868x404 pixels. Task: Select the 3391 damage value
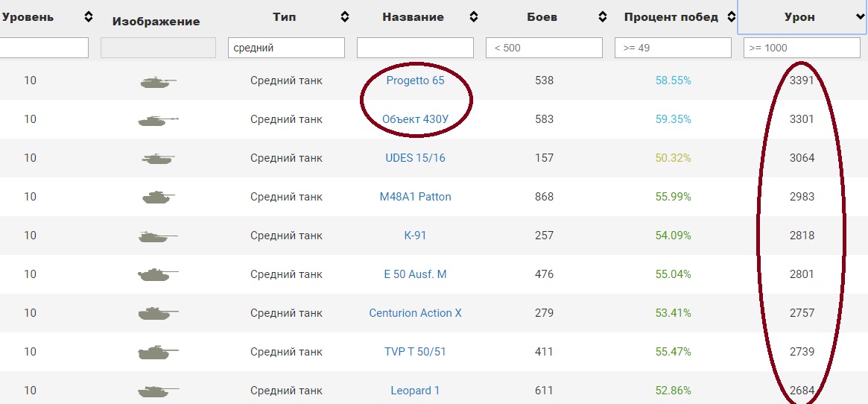(802, 81)
